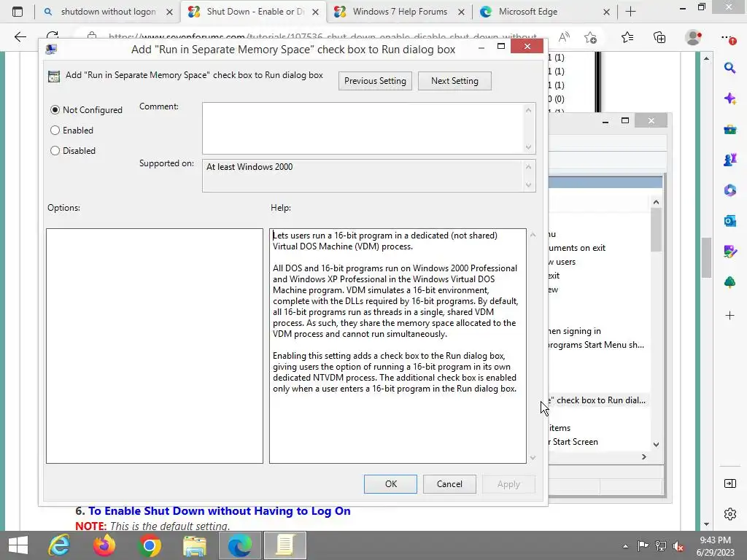747x560 pixels.
Task: Open Edge Settings and more menu
Action: point(728,37)
